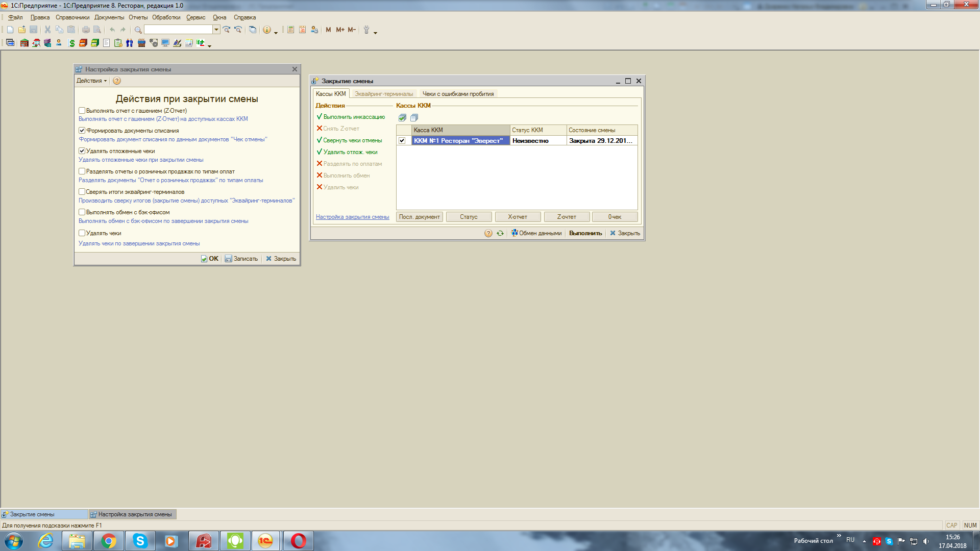Toggle checkbox for ККМ №1 Ресторан row
Image resolution: width=980 pixels, height=551 pixels.
click(x=402, y=141)
